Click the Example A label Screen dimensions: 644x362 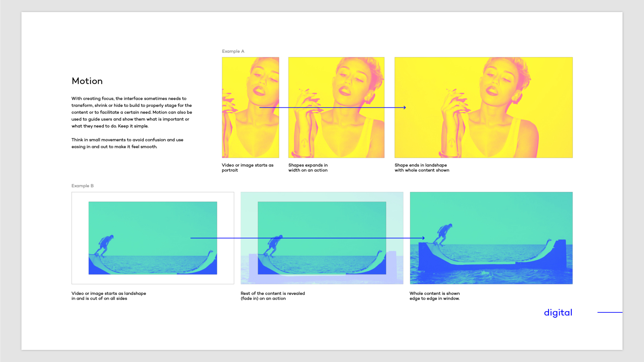233,51
